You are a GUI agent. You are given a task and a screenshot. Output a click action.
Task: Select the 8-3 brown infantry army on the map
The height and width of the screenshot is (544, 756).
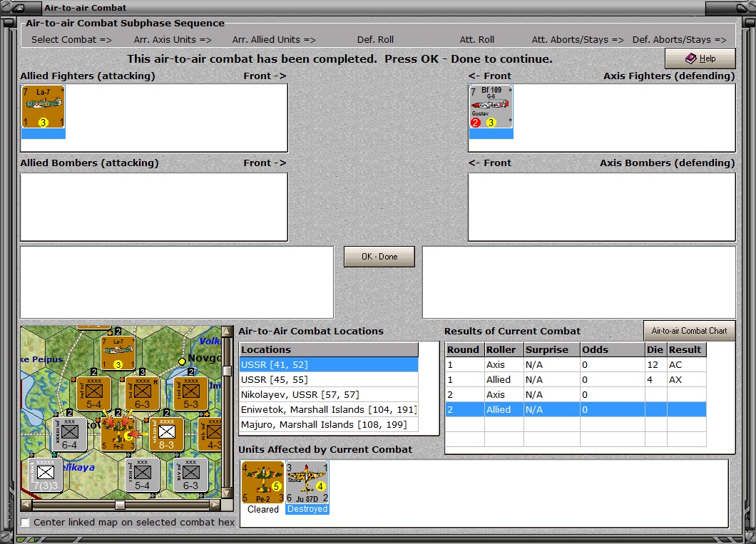tap(167, 434)
